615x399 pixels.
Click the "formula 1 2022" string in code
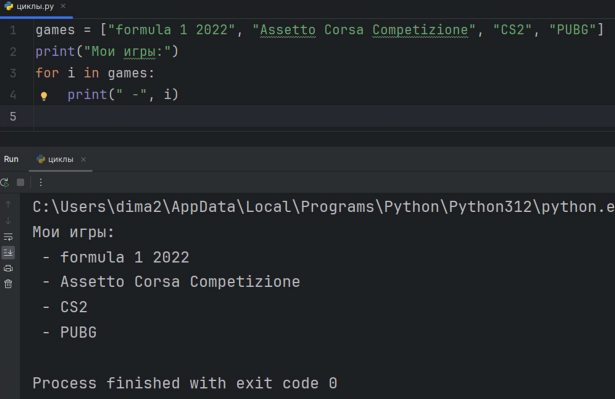tap(171, 30)
